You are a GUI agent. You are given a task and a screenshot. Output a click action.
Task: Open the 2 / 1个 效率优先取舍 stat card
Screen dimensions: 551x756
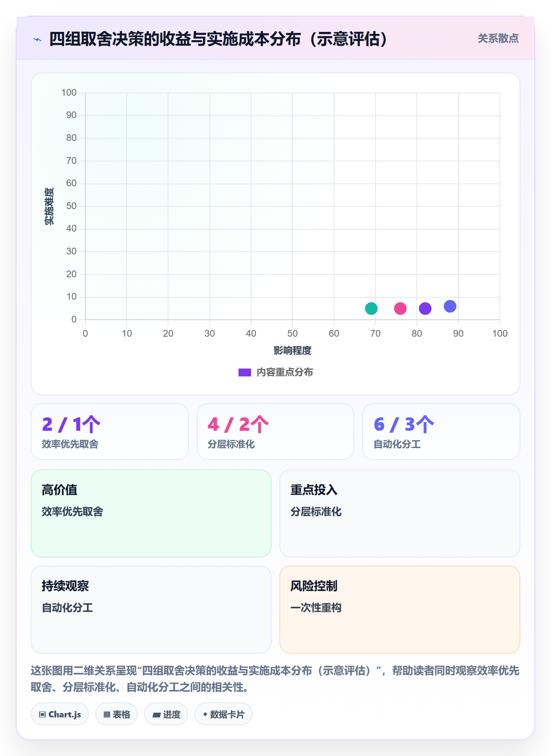pyautogui.click(x=110, y=432)
